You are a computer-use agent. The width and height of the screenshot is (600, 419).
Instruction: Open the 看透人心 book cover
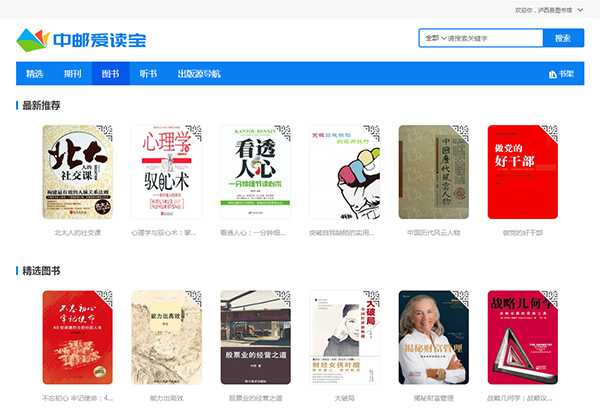tap(256, 172)
